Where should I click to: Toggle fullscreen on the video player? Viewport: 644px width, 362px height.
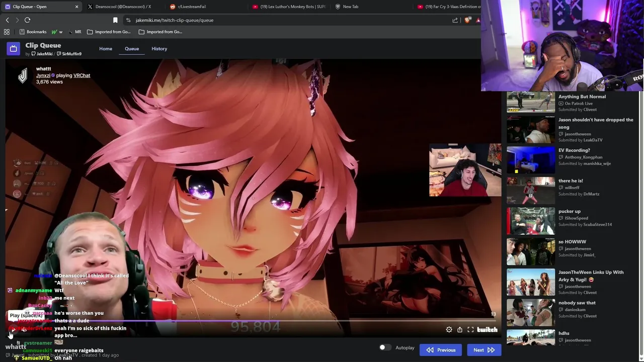(470, 330)
